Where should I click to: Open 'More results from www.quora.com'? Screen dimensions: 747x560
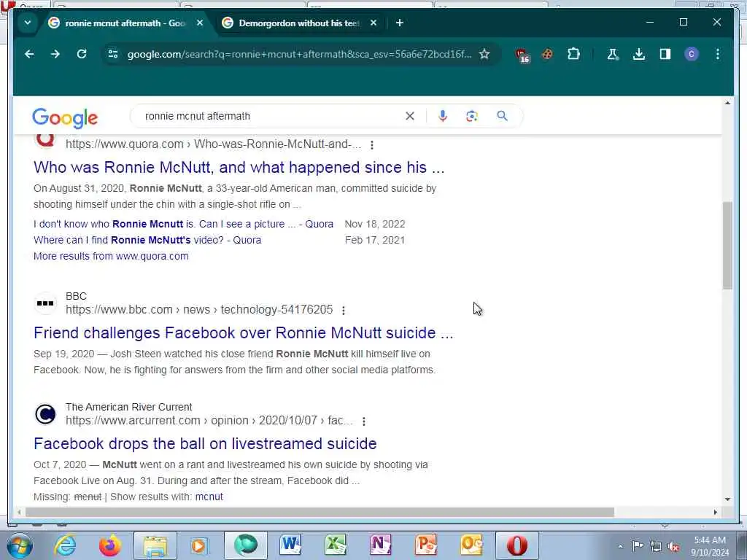pos(111,256)
